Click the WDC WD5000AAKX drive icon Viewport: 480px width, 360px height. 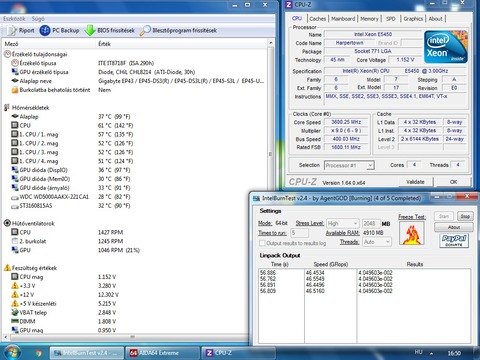click(15, 197)
